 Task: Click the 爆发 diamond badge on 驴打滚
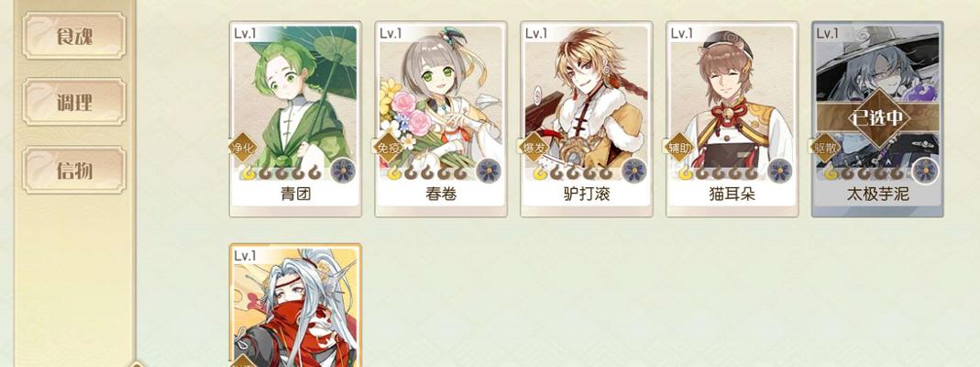pyautogui.click(x=534, y=148)
